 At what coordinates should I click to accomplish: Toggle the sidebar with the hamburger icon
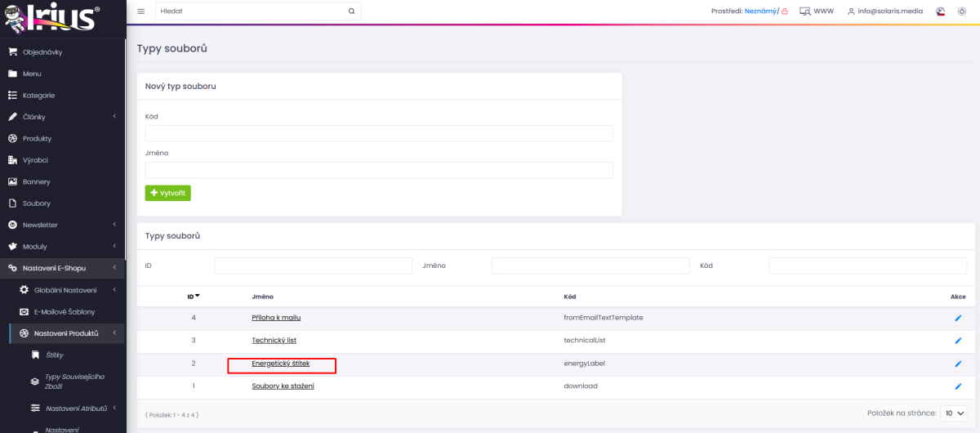point(140,11)
